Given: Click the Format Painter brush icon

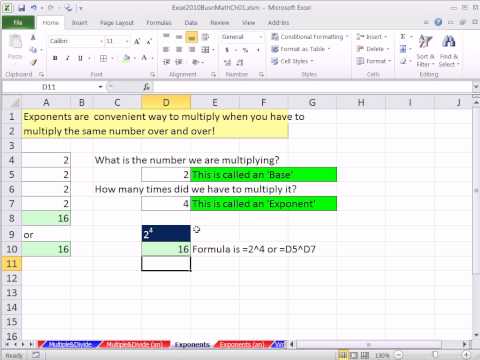Looking at the screenshot, I should coord(33,62).
